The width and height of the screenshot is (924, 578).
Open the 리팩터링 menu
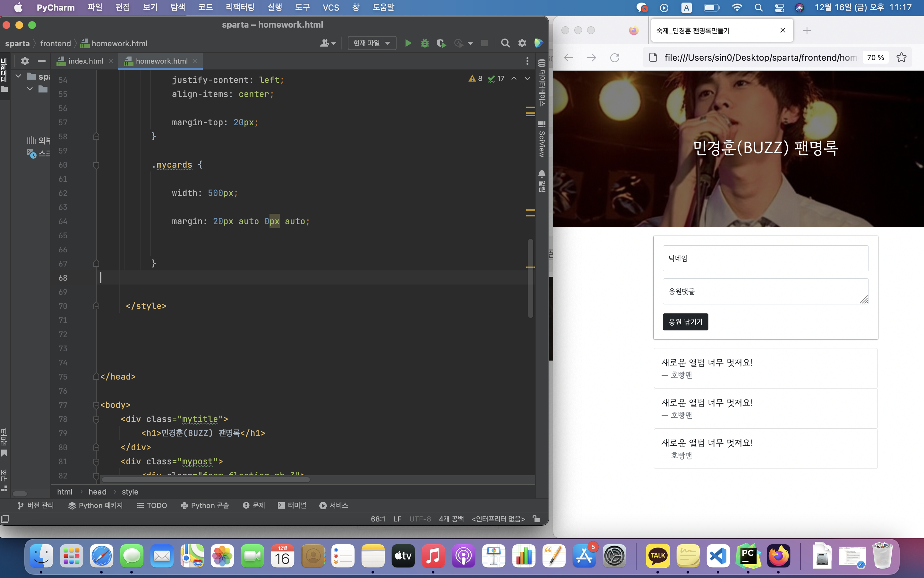240,7
